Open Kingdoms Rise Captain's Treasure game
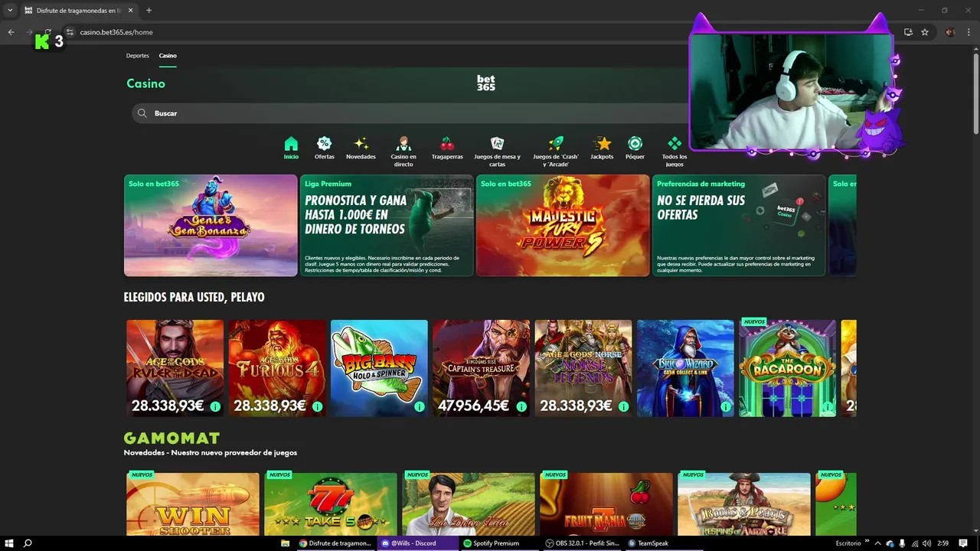 pos(481,368)
